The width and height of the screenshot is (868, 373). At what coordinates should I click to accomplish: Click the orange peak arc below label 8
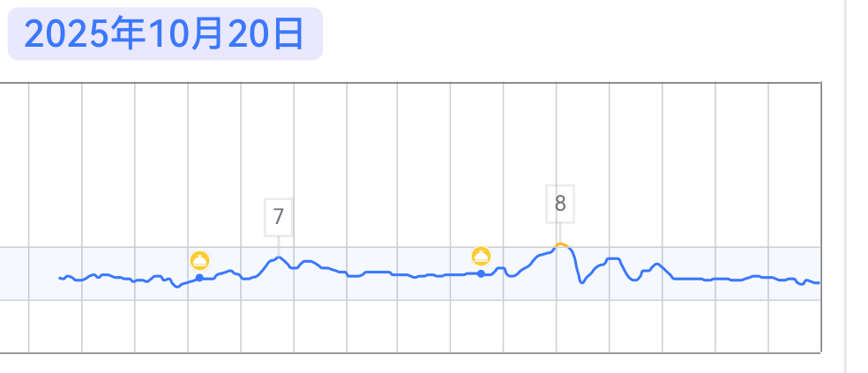560,244
